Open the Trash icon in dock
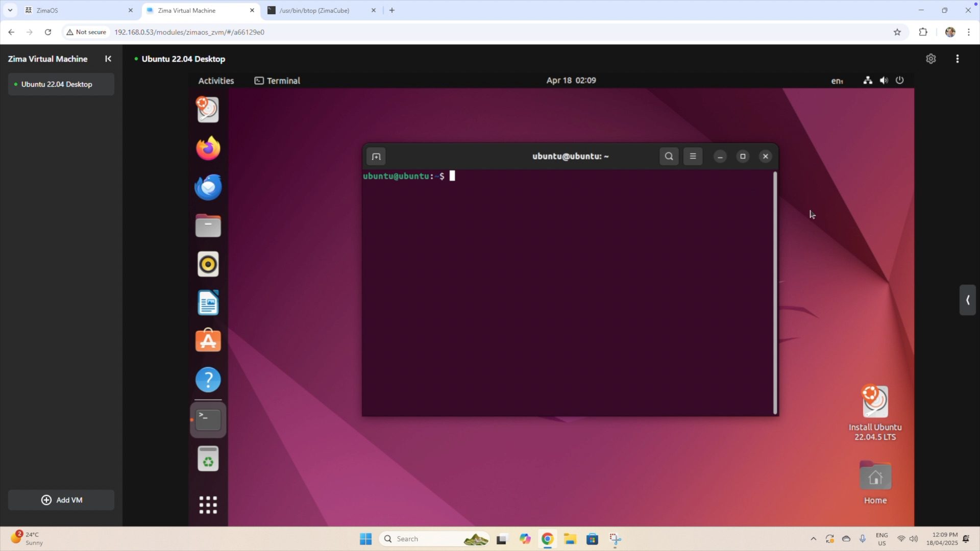This screenshot has width=980, height=551. [208, 459]
